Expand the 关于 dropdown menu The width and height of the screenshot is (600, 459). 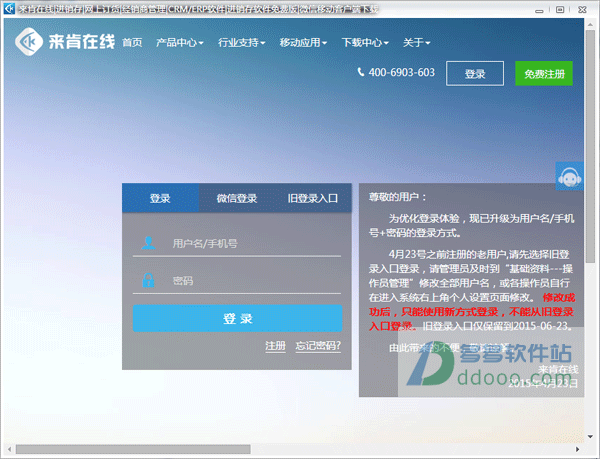[416, 42]
